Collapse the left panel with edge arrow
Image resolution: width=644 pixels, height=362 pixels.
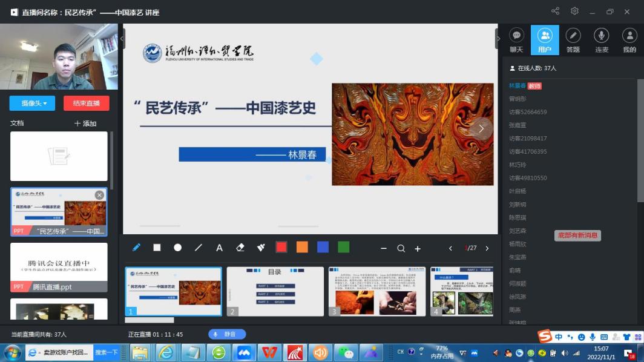tap(123, 39)
